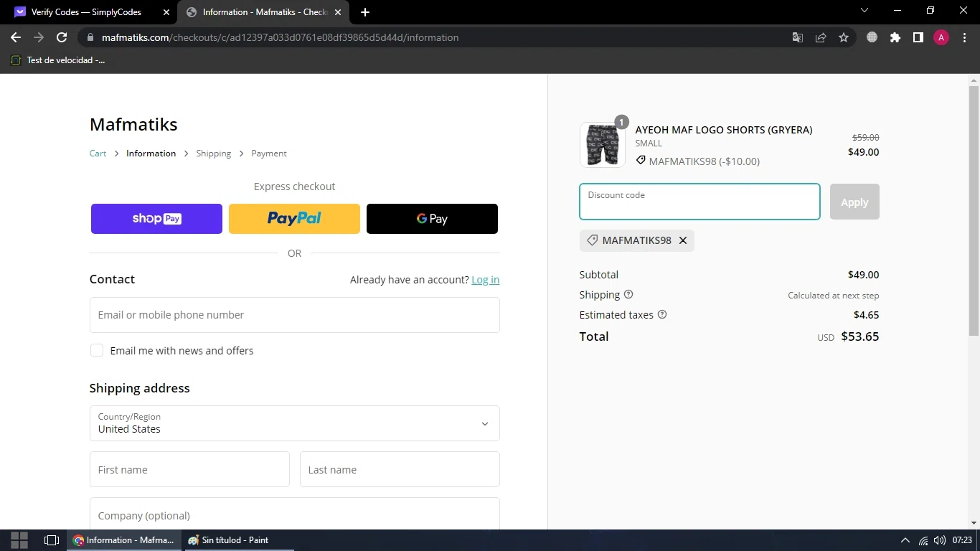Click the Total amount $53.65
Viewport: 980px width, 551px height.
coord(859,336)
